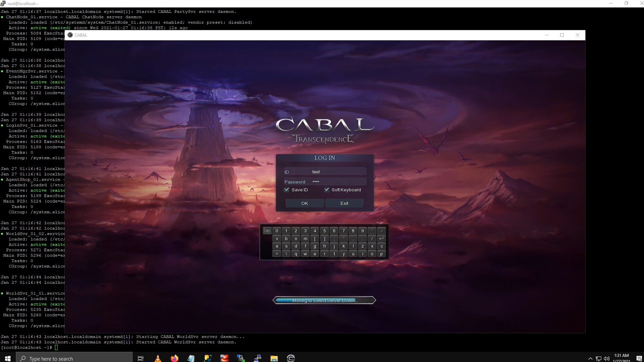Click the 'z' key on soft keyboard
The image size is (644, 362).
coord(362,246)
